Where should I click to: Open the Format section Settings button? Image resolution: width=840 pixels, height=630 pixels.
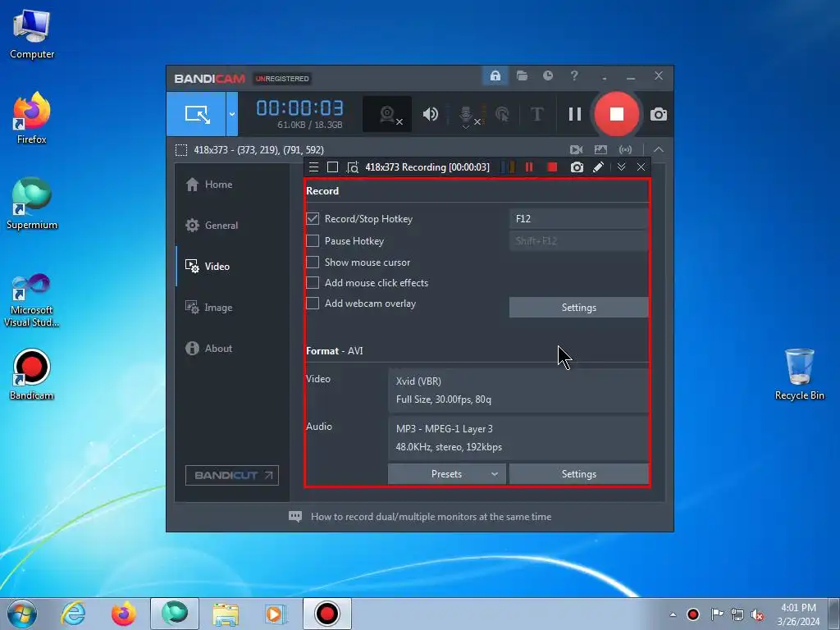tap(578, 474)
